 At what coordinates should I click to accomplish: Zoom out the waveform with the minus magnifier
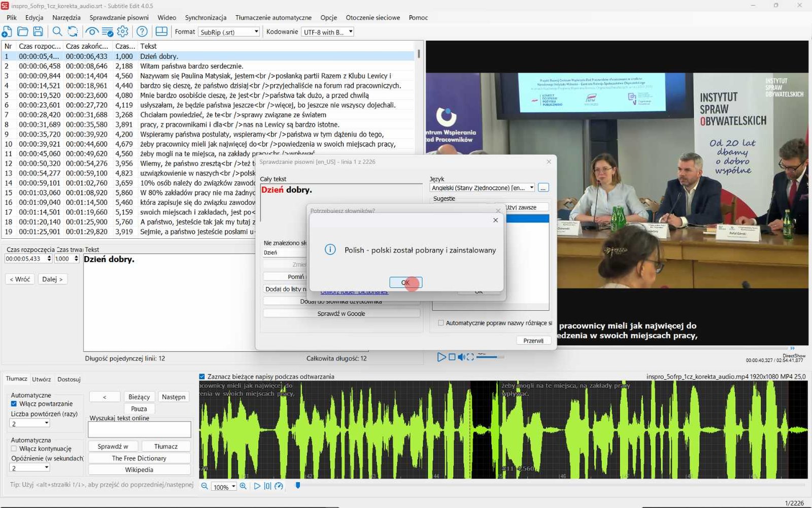pos(205,486)
